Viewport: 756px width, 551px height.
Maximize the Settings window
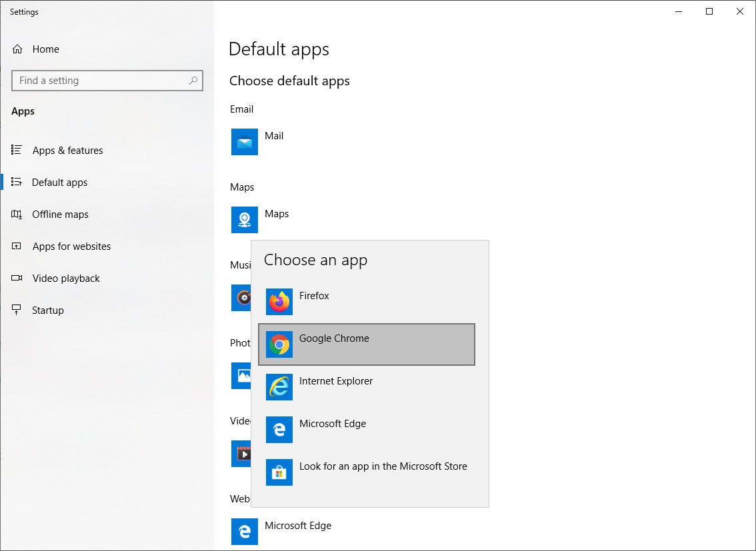pos(709,11)
